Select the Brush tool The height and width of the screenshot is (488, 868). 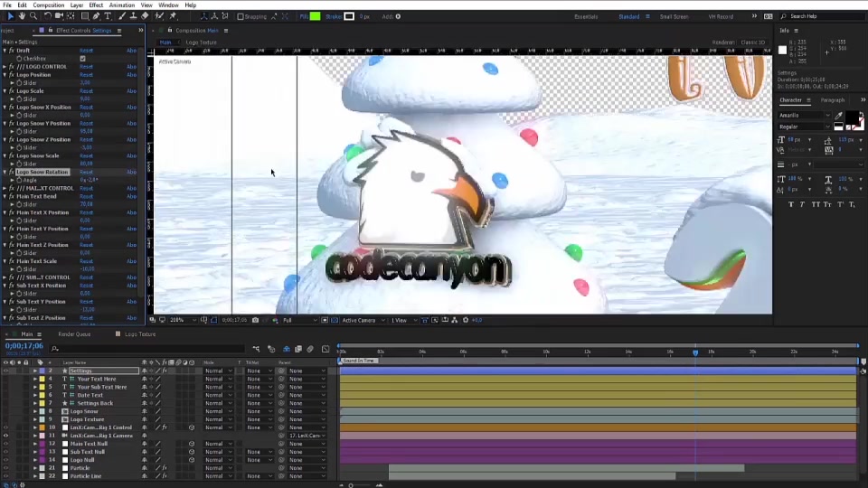122,16
